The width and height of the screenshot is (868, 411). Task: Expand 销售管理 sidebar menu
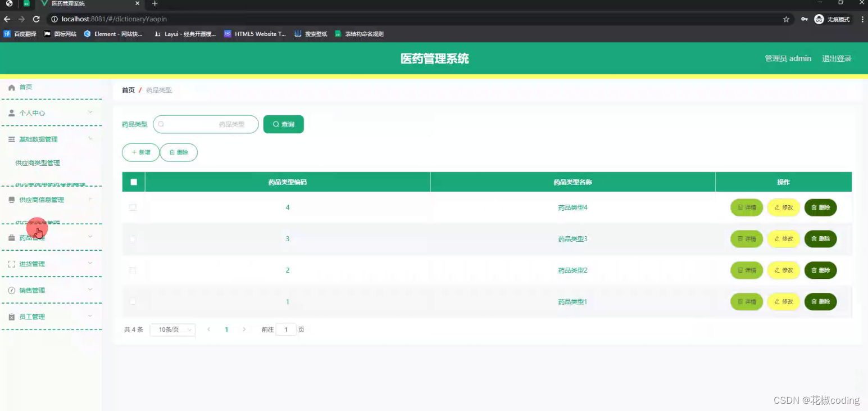(x=51, y=290)
